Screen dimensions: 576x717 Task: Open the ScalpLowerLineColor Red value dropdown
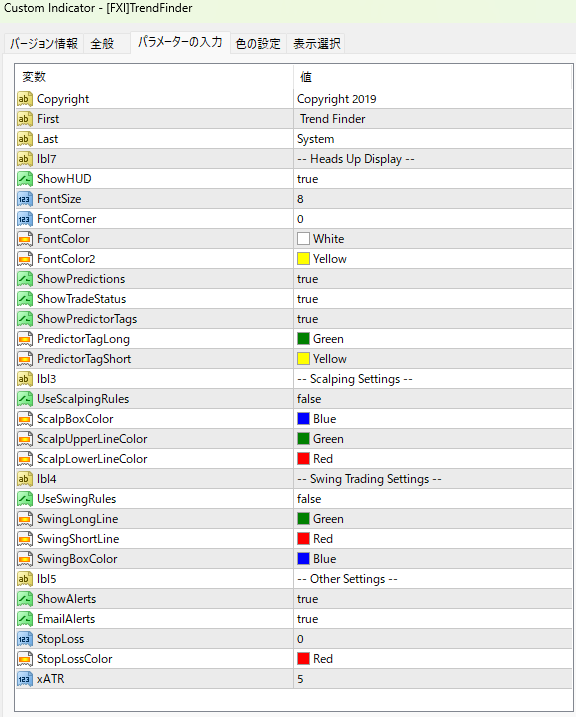432,459
